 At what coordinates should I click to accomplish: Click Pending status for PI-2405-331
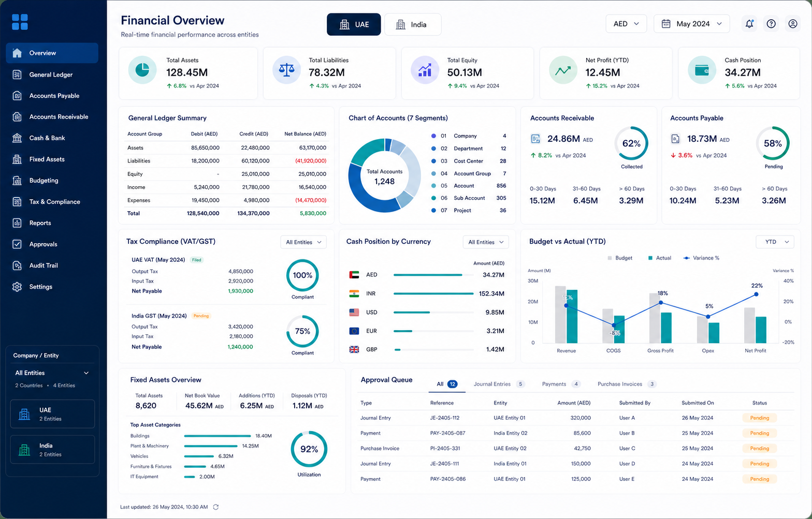click(760, 448)
